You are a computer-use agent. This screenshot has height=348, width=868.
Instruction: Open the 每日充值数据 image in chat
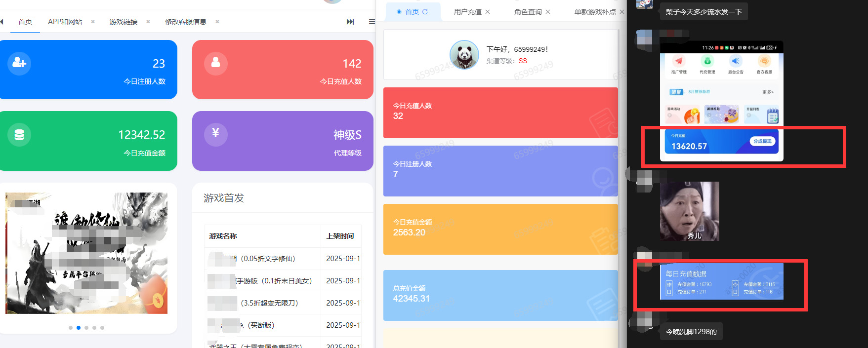click(722, 281)
